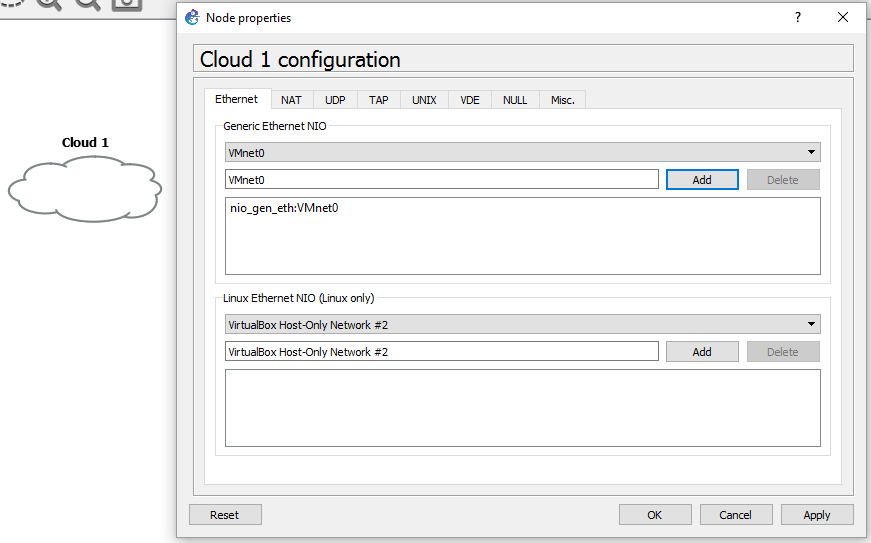This screenshot has width=871, height=543.
Task: Click the VirtualBox Host-Only Network #2 text field
Action: (x=442, y=351)
